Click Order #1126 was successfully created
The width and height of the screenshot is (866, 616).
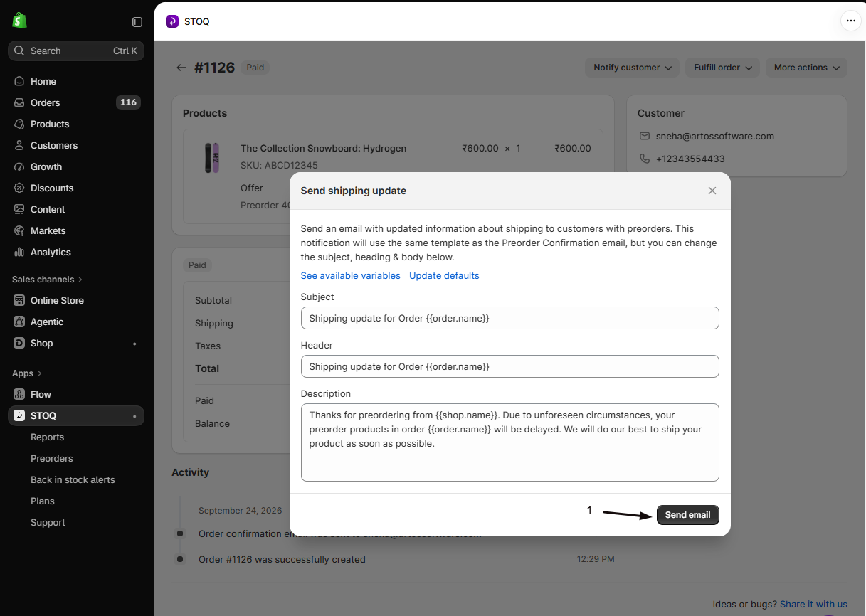click(x=282, y=559)
